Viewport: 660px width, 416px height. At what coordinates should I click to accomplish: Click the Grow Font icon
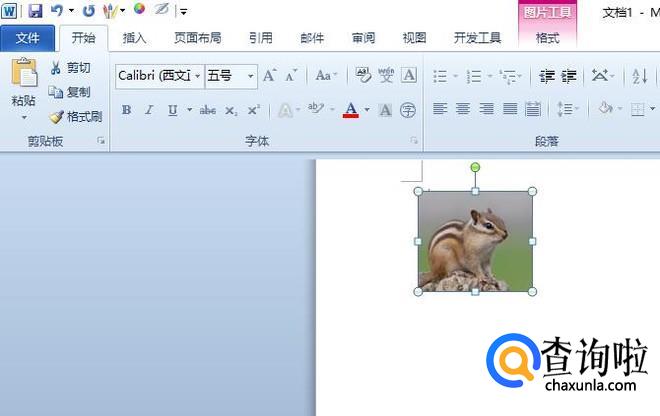[270, 76]
